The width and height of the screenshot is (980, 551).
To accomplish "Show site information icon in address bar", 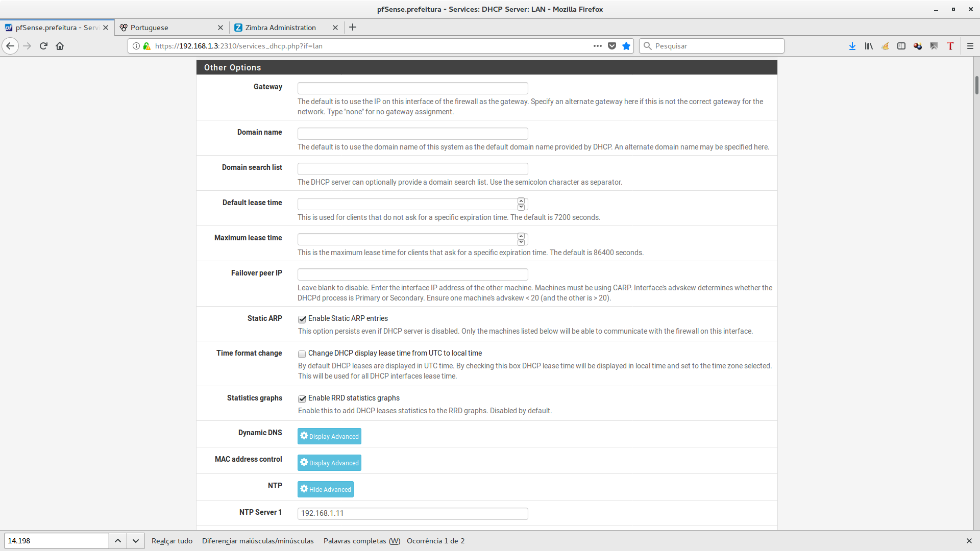I will pyautogui.click(x=136, y=46).
